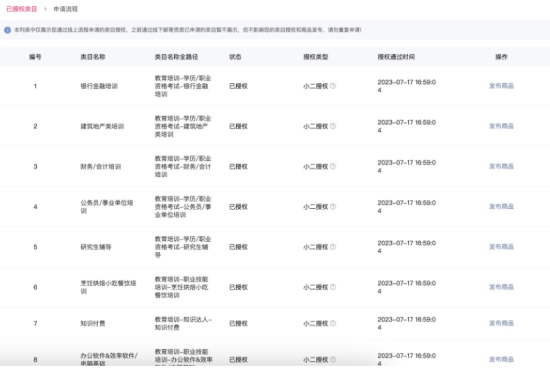
Task: Click the help icon beside 小二授权 in row 6
Action: 333,287
